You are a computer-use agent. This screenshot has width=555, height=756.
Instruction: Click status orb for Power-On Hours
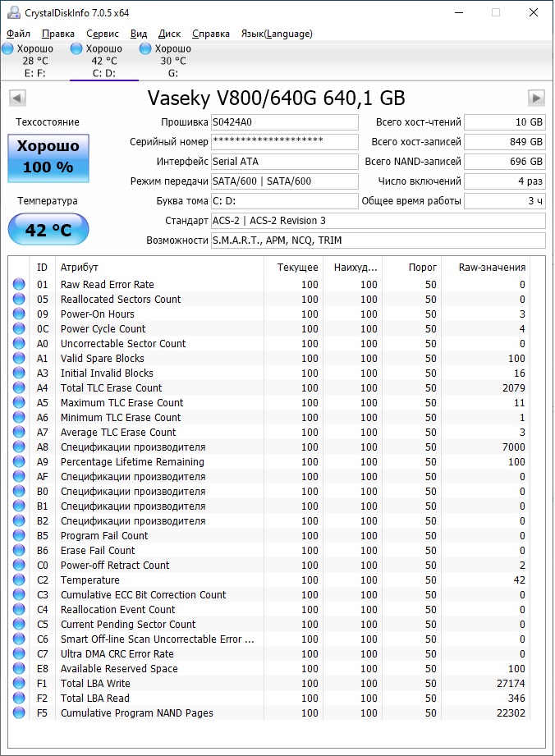point(19,314)
